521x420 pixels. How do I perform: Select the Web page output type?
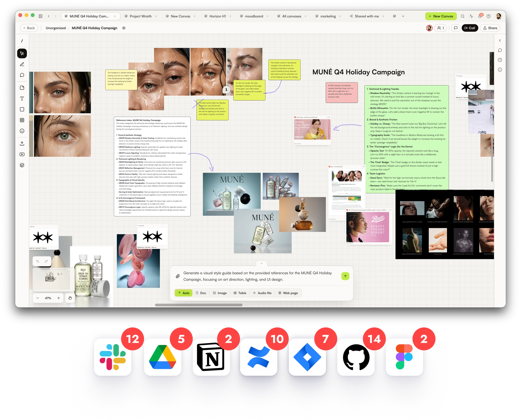coord(288,293)
